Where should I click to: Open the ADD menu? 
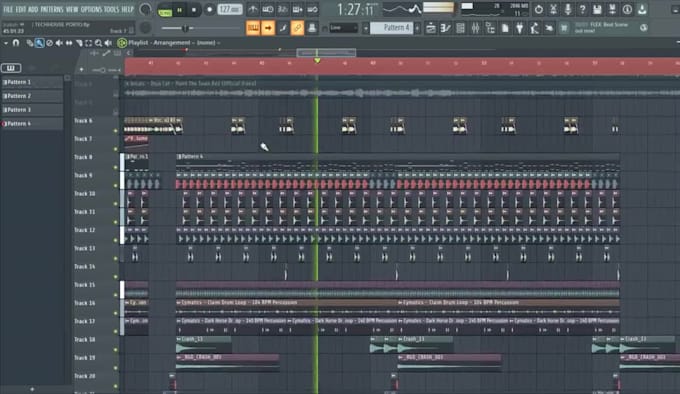[x=33, y=9]
